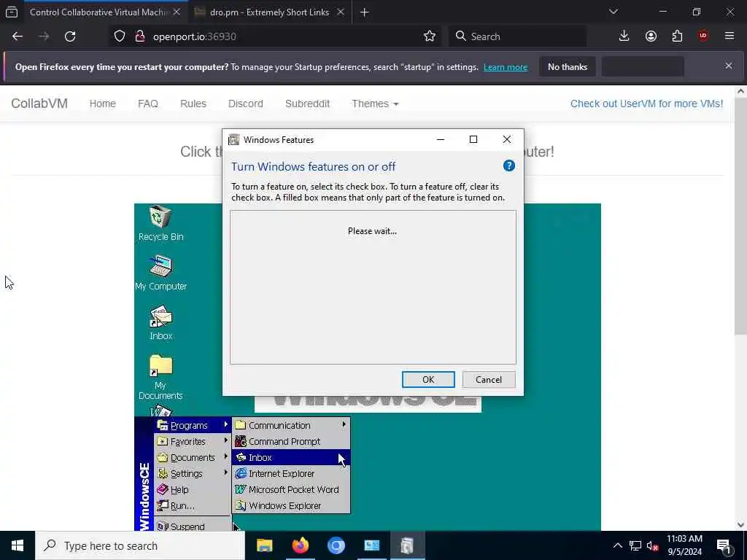Screen dimensions: 747x560
Task: Reload the current page
Action: [x=70, y=36]
